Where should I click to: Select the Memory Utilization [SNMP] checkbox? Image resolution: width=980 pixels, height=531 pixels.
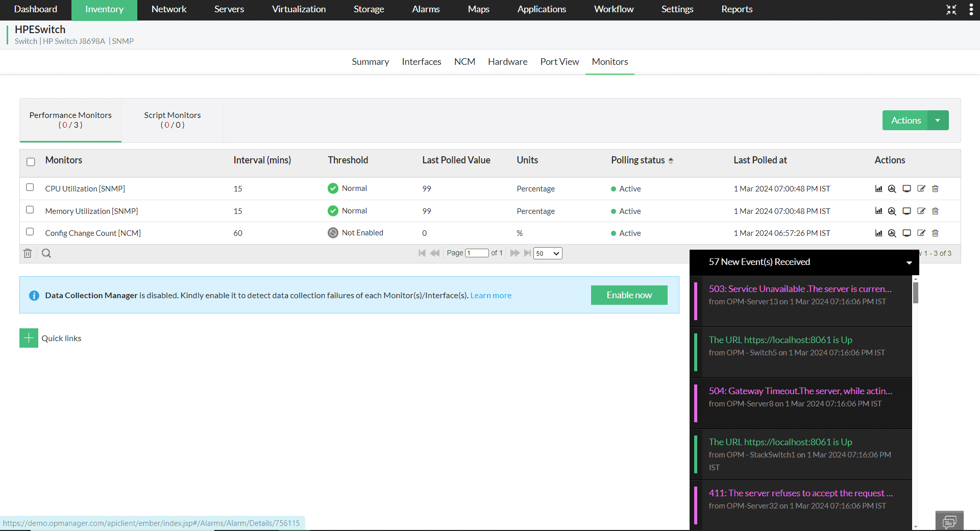click(x=30, y=210)
